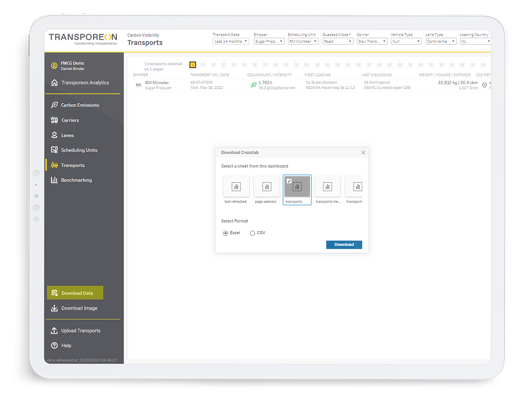Click the map pin icon in the transport row
532x398 pixels.
pyautogui.click(x=484, y=85)
